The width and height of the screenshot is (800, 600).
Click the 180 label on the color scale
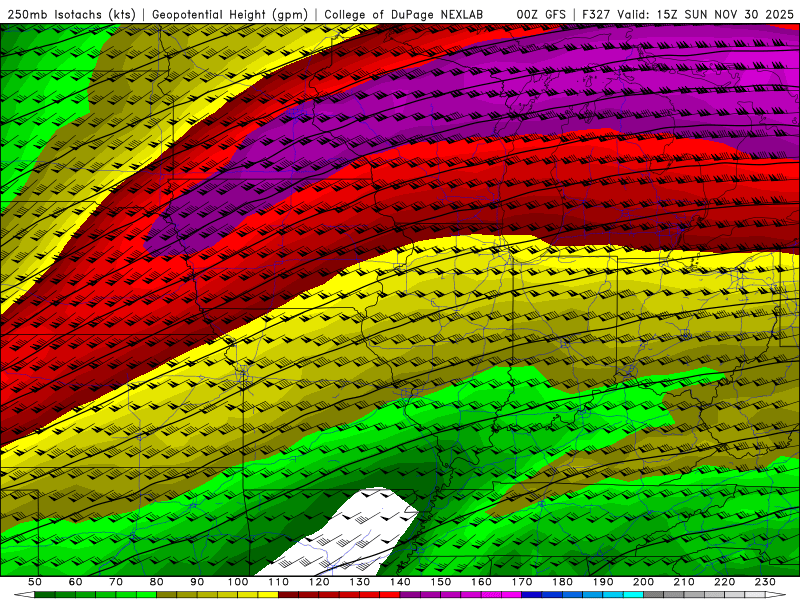(562, 582)
